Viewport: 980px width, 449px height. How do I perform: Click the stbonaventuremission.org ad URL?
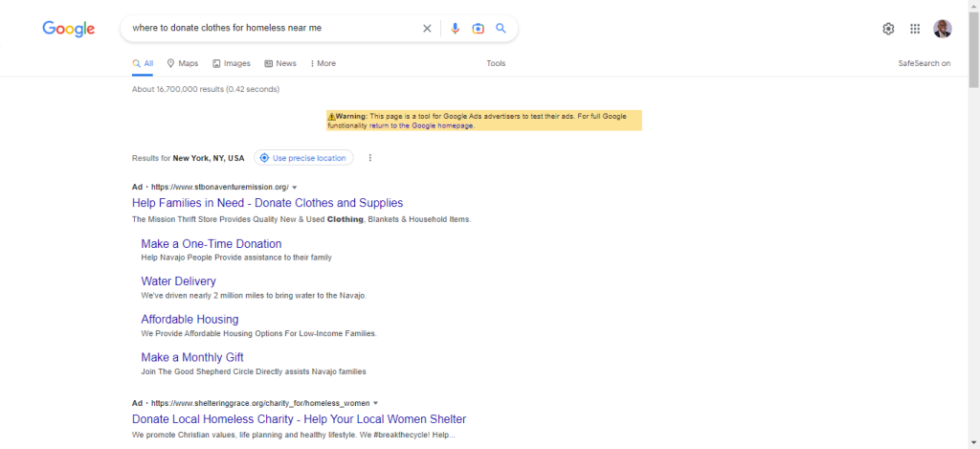click(220, 187)
